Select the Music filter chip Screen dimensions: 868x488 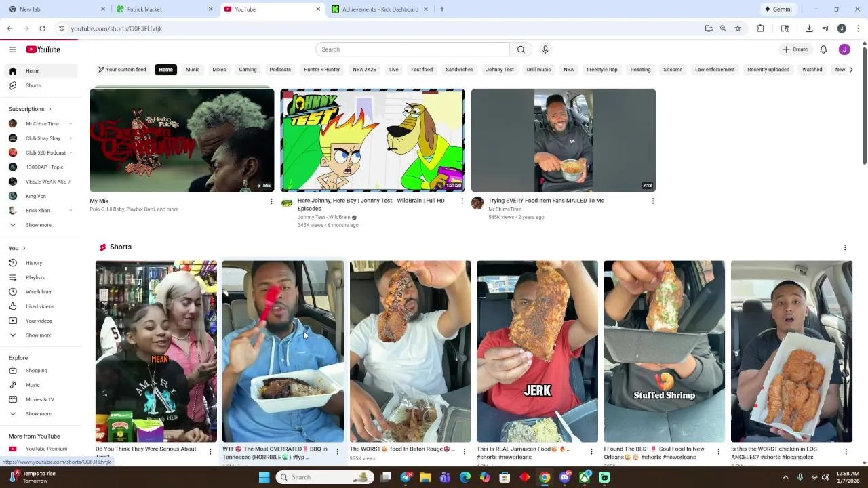193,70
